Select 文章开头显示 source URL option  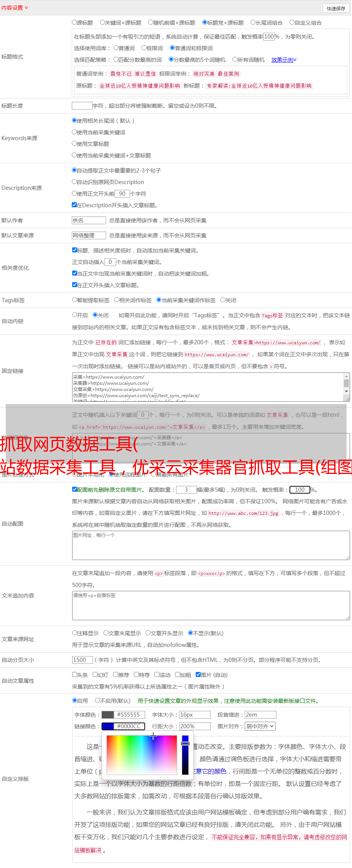[148, 633]
